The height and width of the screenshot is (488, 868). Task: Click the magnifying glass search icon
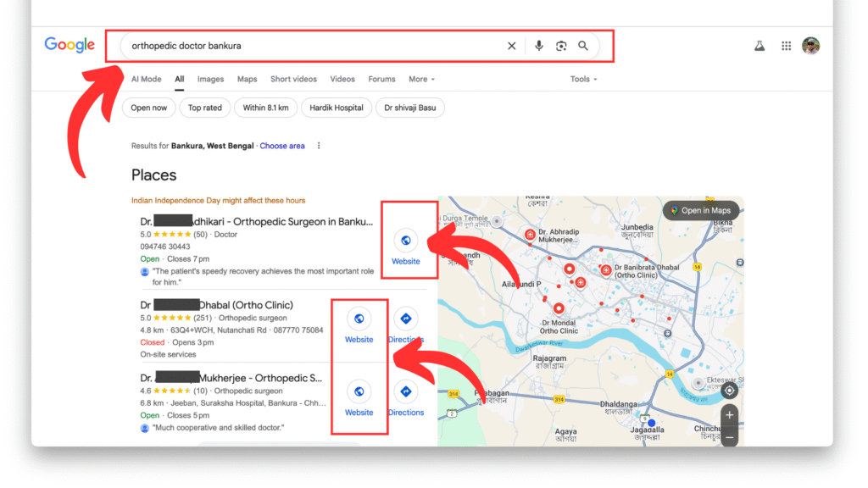583,46
